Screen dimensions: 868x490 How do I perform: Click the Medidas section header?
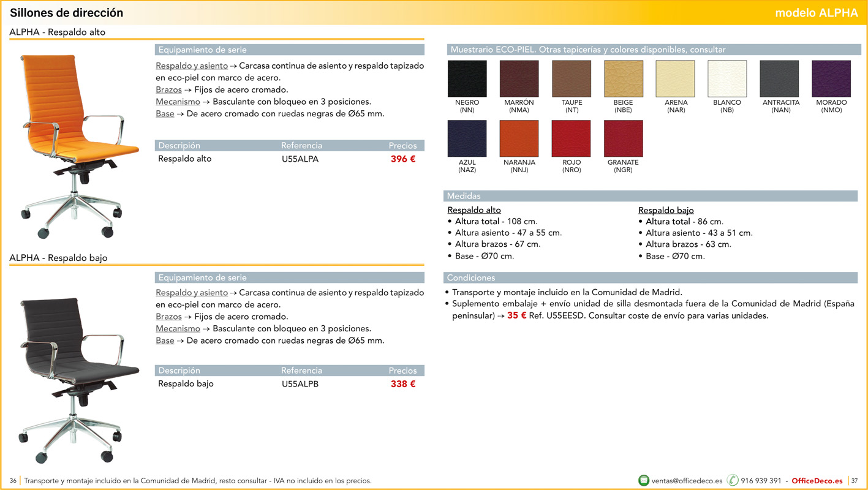coord(651,196)
